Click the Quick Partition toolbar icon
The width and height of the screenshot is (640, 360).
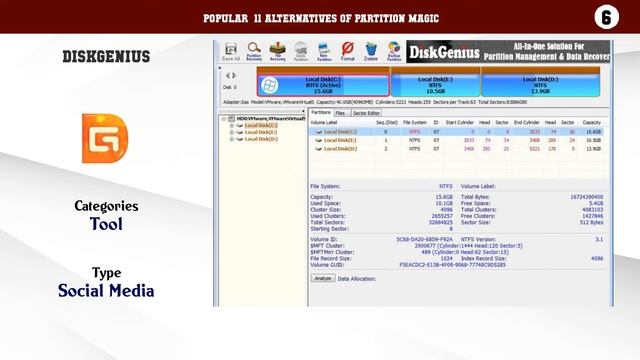301,52
